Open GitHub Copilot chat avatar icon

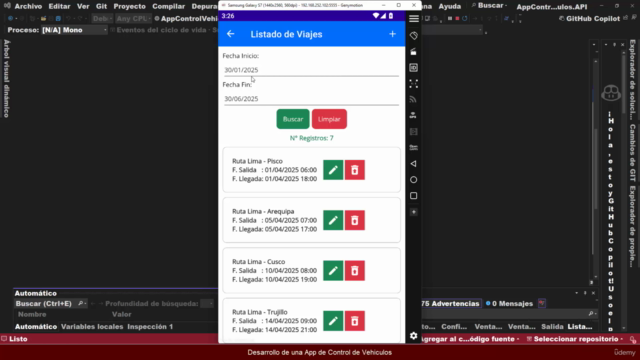point(611,93)
